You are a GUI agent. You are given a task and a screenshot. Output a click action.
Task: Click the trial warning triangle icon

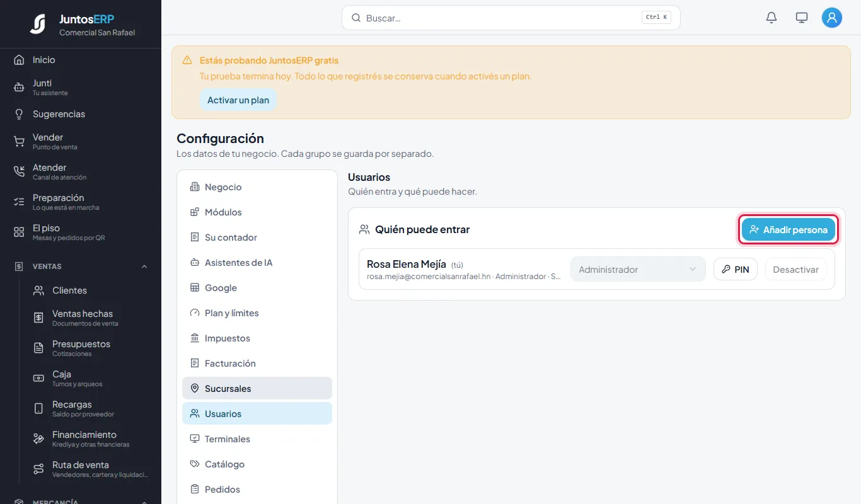click(187, 60)
